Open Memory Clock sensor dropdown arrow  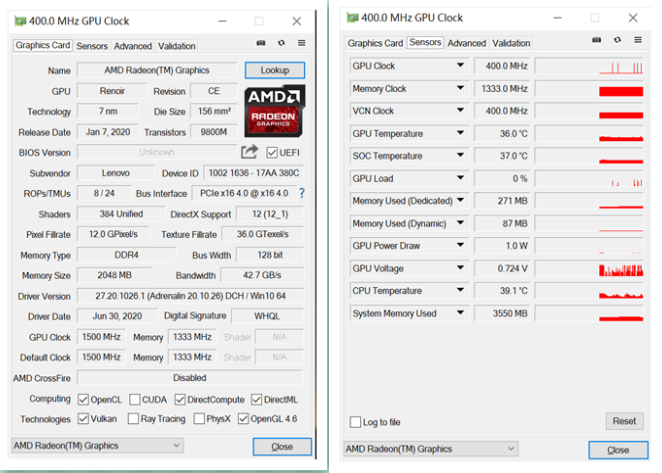(460, 88)
